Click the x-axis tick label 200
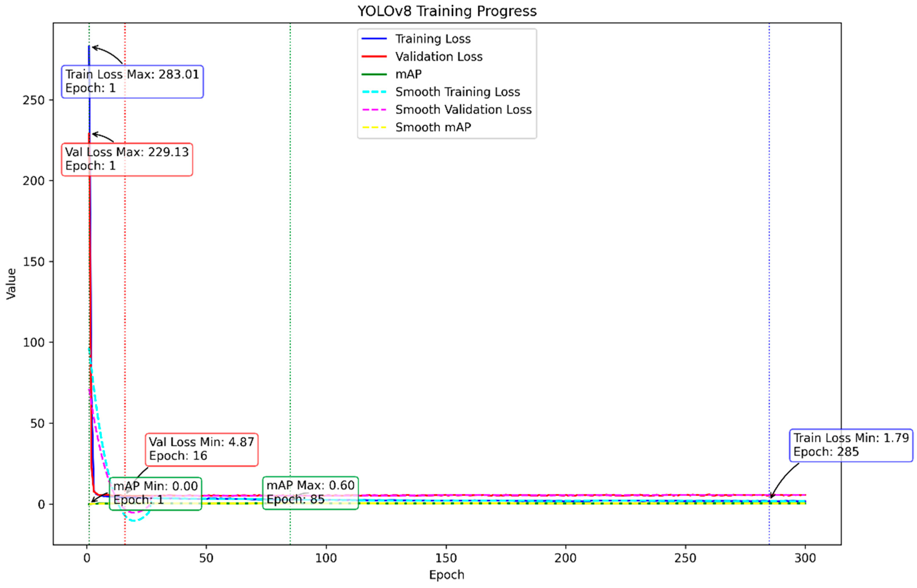 (565, 558)
